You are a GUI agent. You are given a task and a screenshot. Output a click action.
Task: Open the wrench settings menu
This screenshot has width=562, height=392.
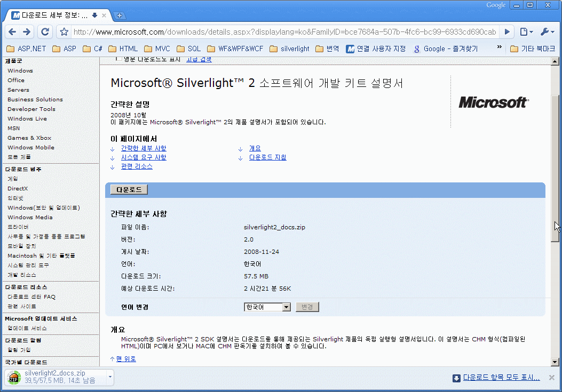coord(547,32)
